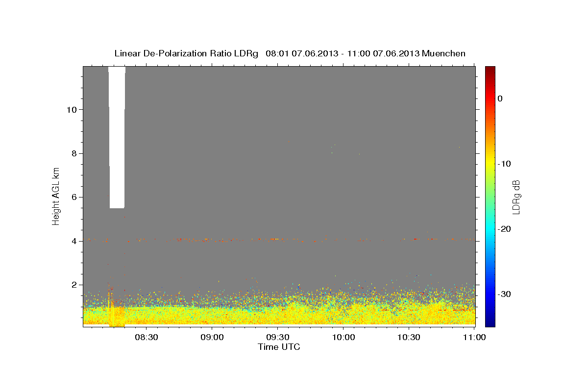
Task: Click the height tick label 8
Action: 73,153
